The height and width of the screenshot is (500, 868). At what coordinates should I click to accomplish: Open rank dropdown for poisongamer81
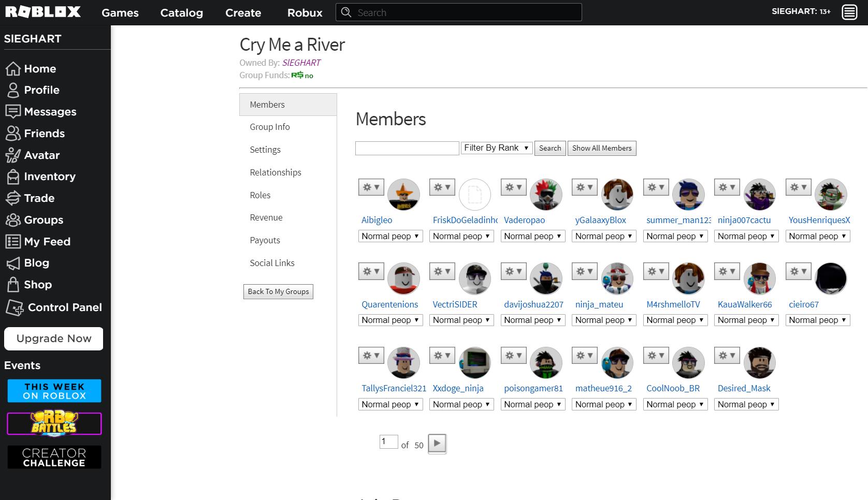click(x=533, y=404)
